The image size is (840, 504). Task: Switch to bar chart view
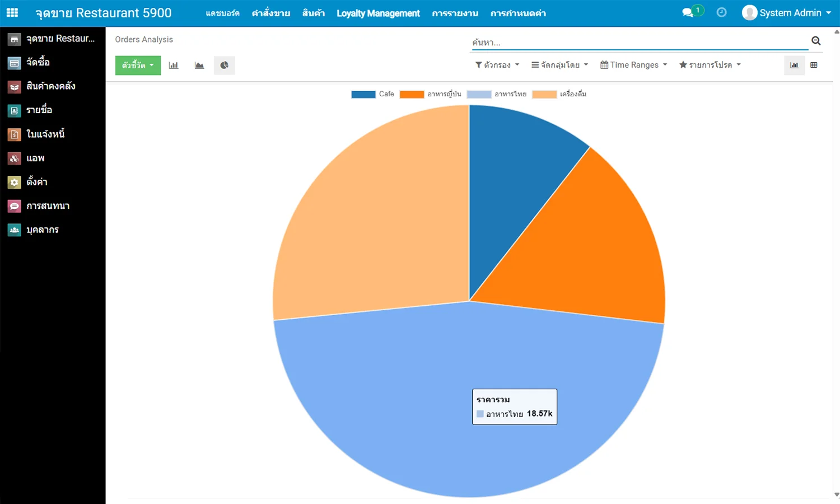tap(174, 66)
